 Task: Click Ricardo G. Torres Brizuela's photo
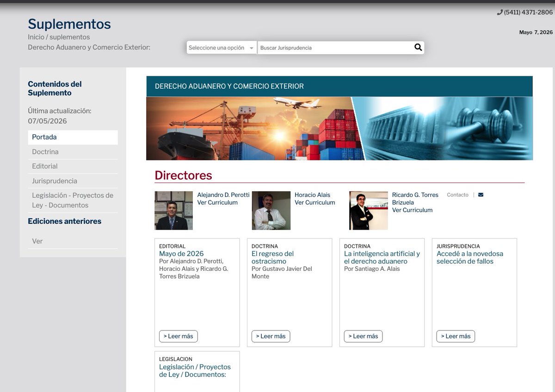(x=369, y=211)
